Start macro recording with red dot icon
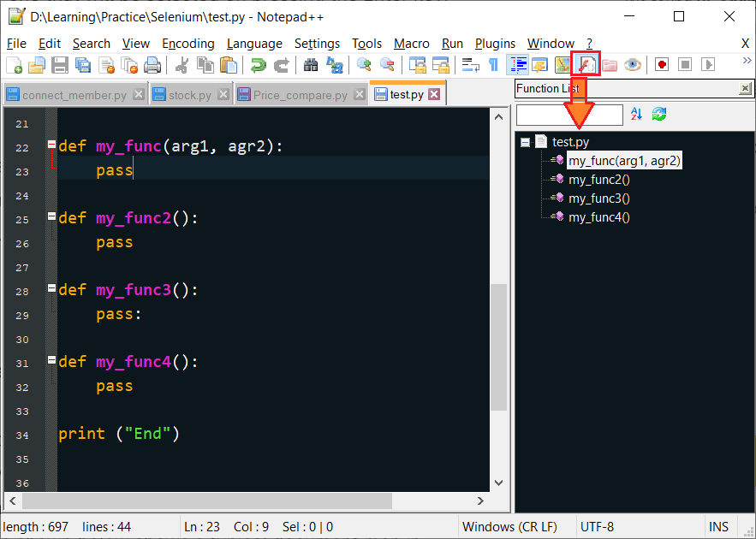This screenshot has width=756, height=539. click(x=662, y=64)
